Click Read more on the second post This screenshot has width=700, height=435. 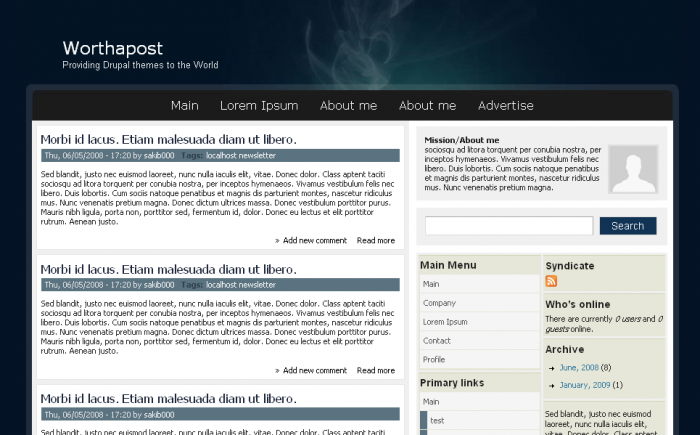click(x=375, y=371)
